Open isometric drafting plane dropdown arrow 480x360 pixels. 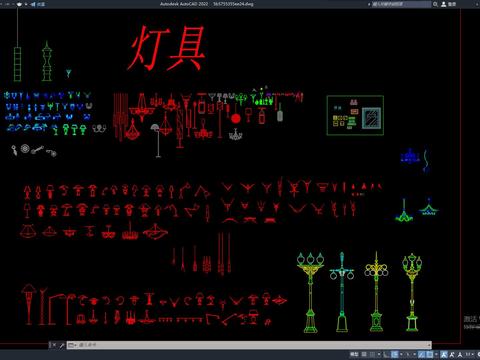[x=415, y=354]
